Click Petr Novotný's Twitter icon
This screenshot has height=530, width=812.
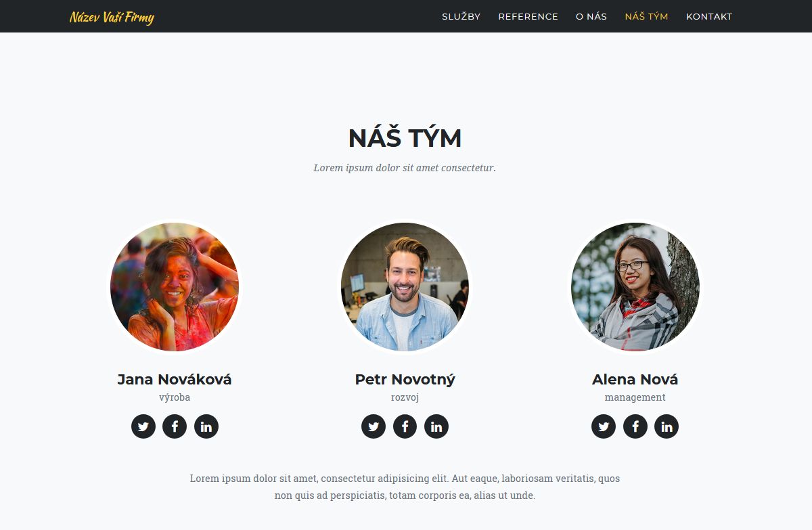coord(374,426)
